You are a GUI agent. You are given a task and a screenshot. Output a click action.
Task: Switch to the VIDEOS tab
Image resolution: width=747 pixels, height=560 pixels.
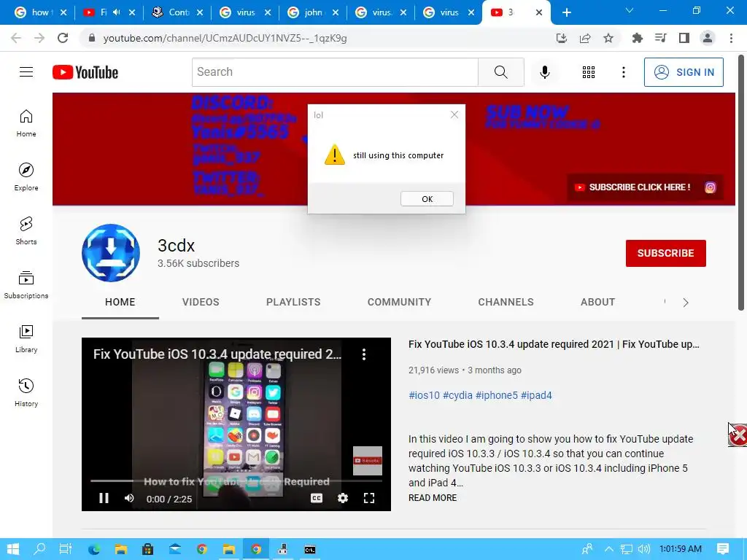[x=201, y=302]
